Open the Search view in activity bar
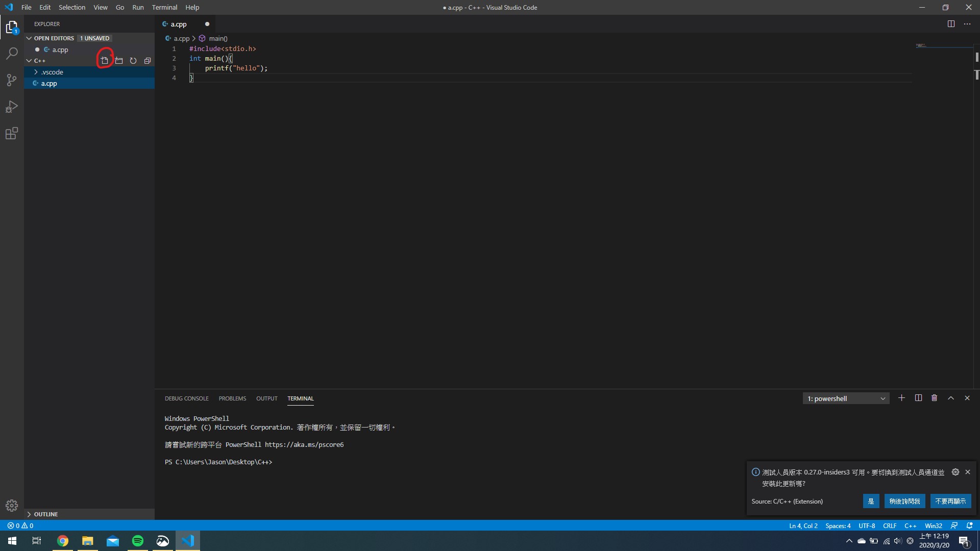Viewport: 980px width, 551px height. [x=12, y=54]
